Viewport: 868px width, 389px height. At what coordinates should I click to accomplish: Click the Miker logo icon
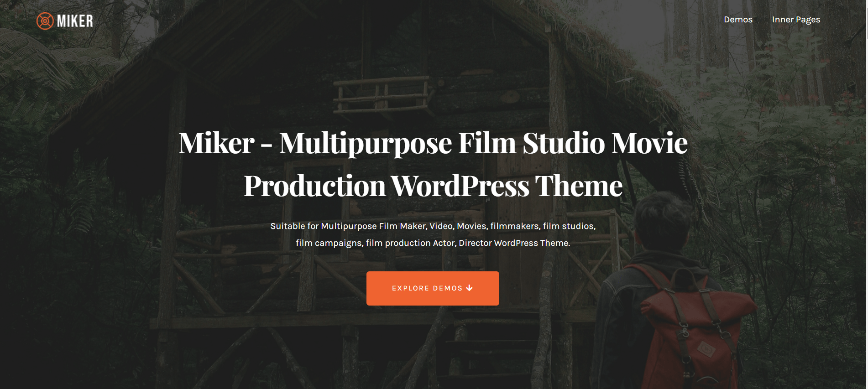pos(45,21)
